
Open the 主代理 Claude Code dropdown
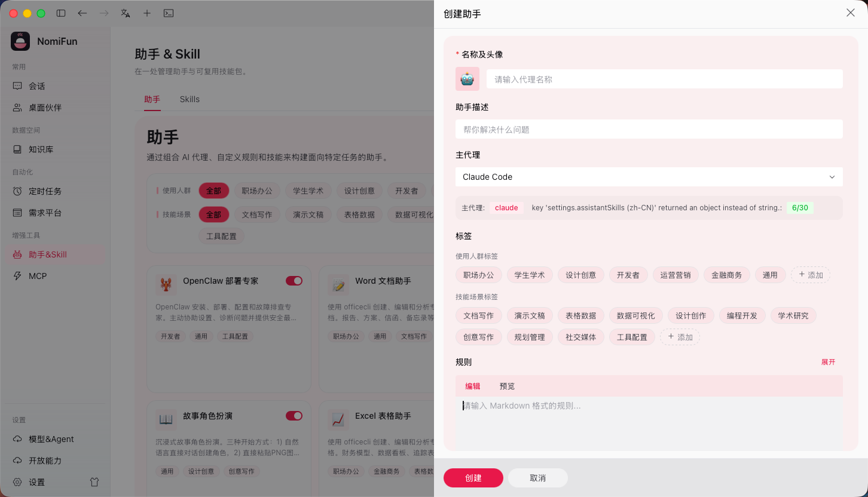coord(649,177)
